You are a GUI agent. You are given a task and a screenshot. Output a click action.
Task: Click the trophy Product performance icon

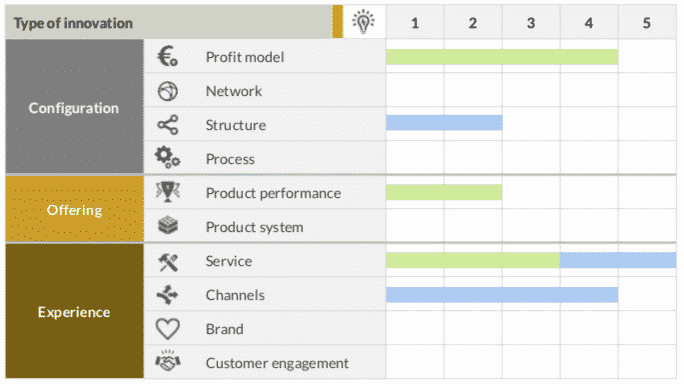[168, 192]
